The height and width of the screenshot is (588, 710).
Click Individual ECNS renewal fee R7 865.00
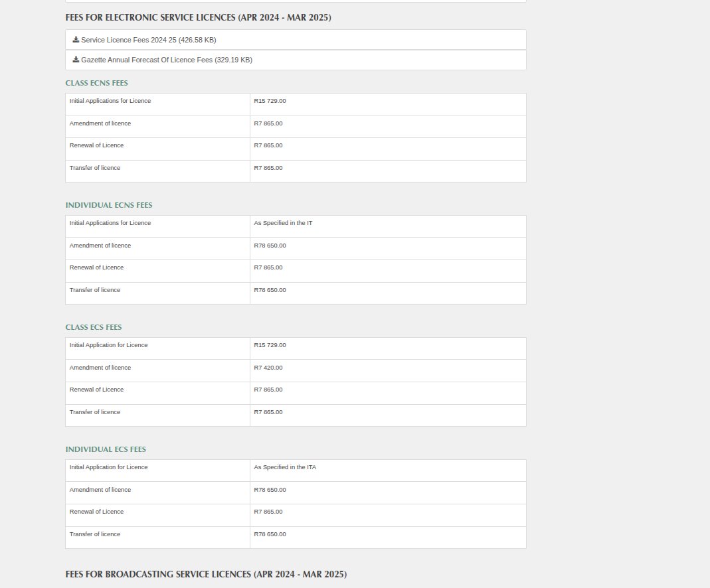pyautogui.click(x=268, y=267)
